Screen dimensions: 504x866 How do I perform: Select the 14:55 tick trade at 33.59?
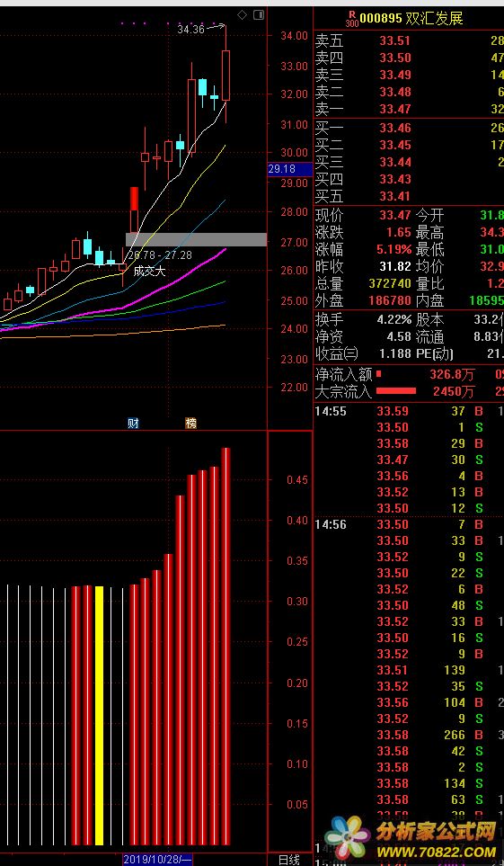click(409, 411)
